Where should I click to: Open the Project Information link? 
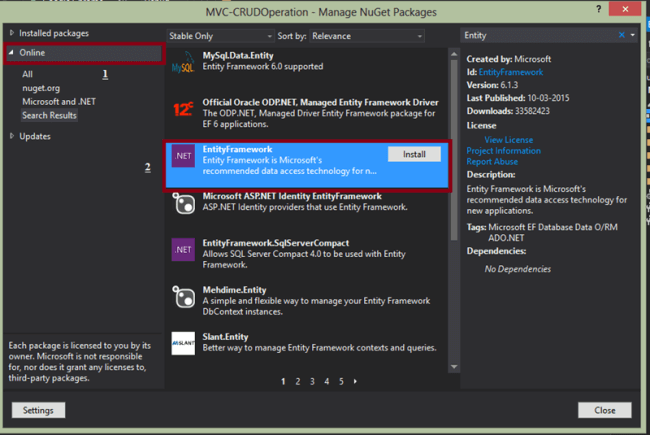(x=504, y=151)
